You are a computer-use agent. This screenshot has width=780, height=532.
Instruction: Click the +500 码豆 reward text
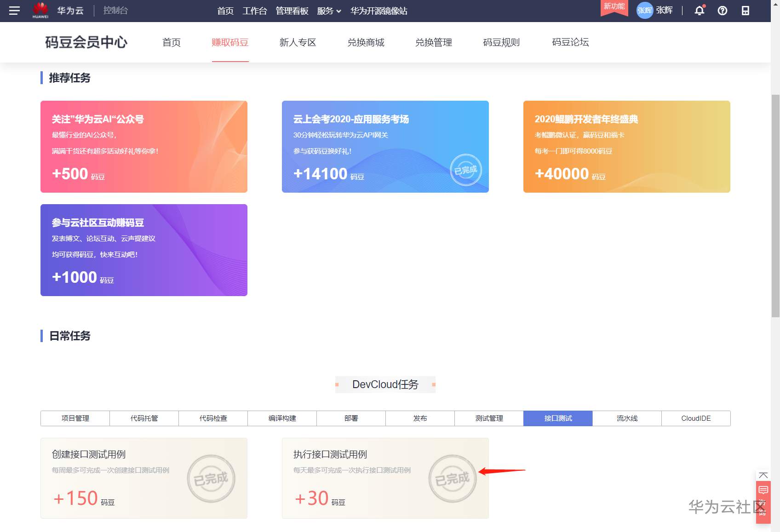(79, 174)
